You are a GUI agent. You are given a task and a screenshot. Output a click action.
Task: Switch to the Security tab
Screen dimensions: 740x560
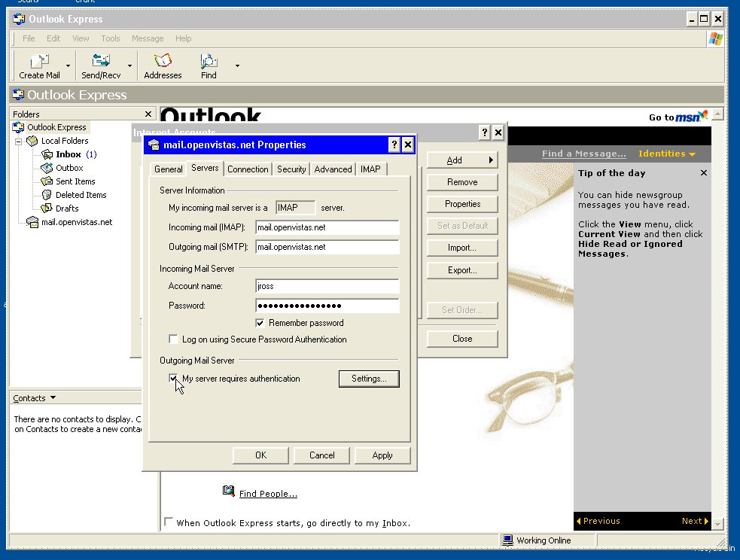tap(291, 169)
